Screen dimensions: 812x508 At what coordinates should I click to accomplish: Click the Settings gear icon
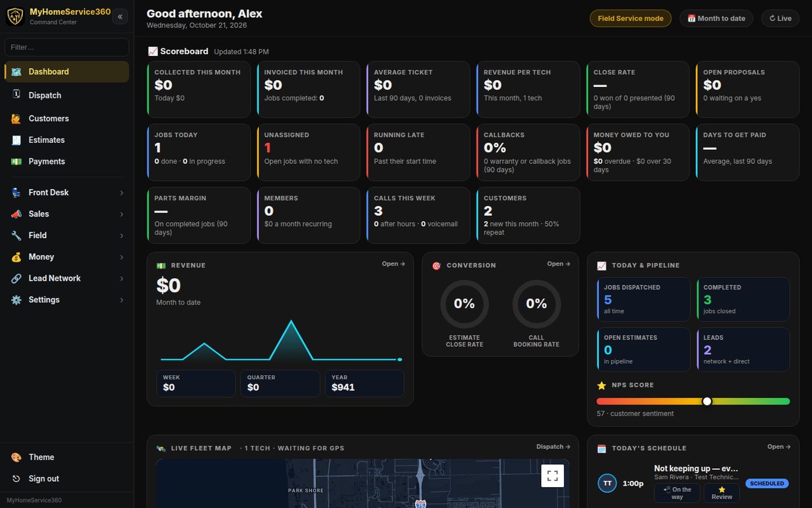(16, 300)
